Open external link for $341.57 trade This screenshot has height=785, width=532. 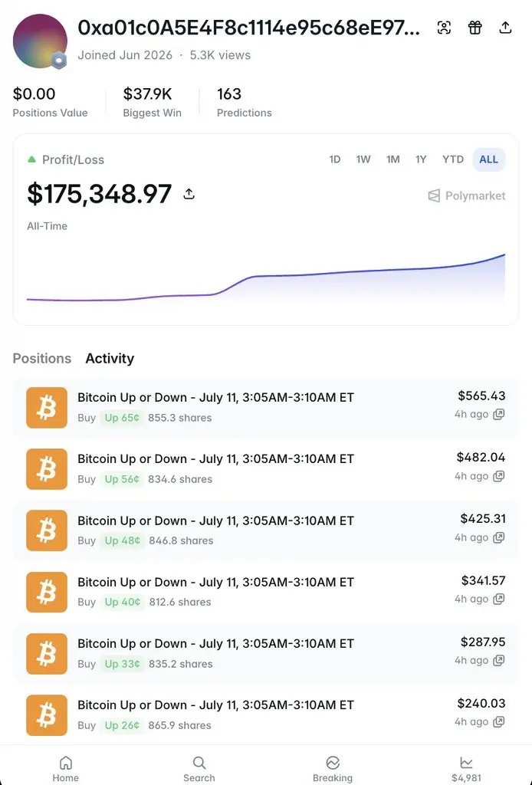pos(498,599)
